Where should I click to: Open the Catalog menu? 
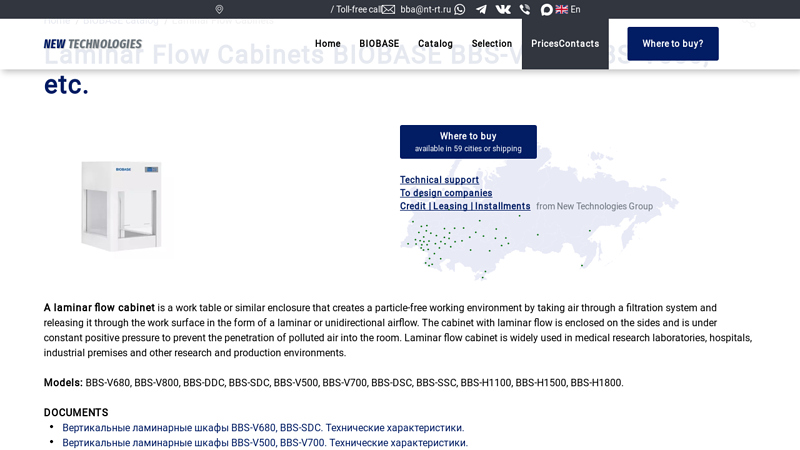click(435, 44)
